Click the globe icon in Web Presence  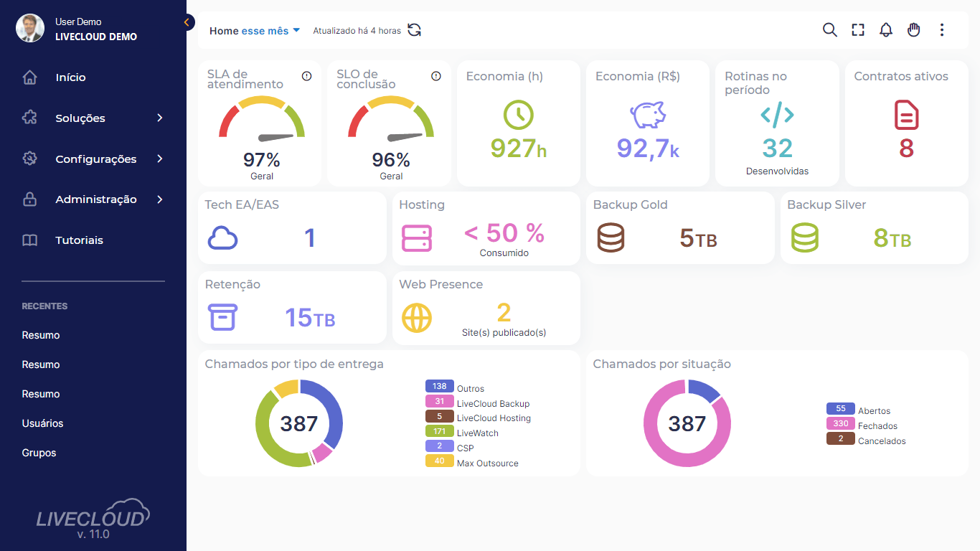click(417, 318)
